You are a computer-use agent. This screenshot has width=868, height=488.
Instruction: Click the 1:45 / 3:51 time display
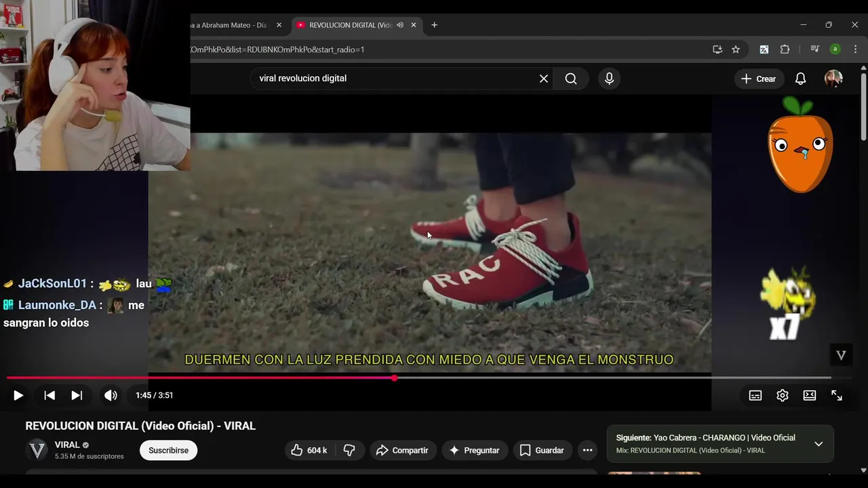tap(155, 395)
